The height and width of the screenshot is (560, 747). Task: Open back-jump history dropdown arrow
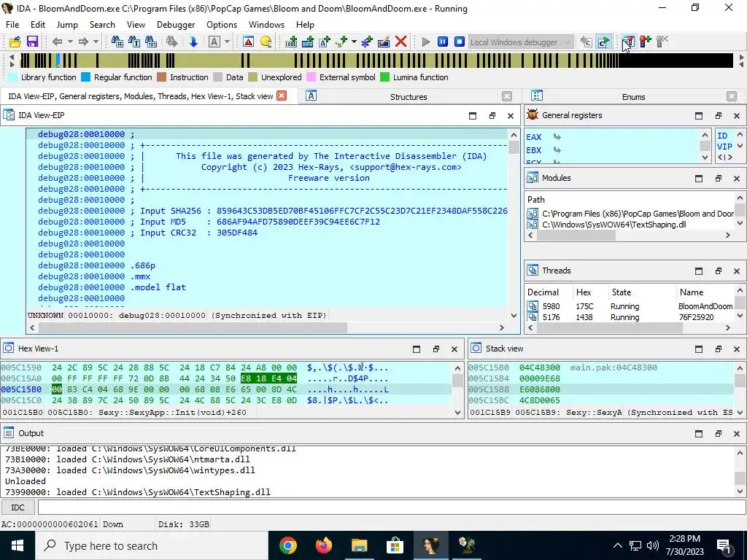point(70,42)
